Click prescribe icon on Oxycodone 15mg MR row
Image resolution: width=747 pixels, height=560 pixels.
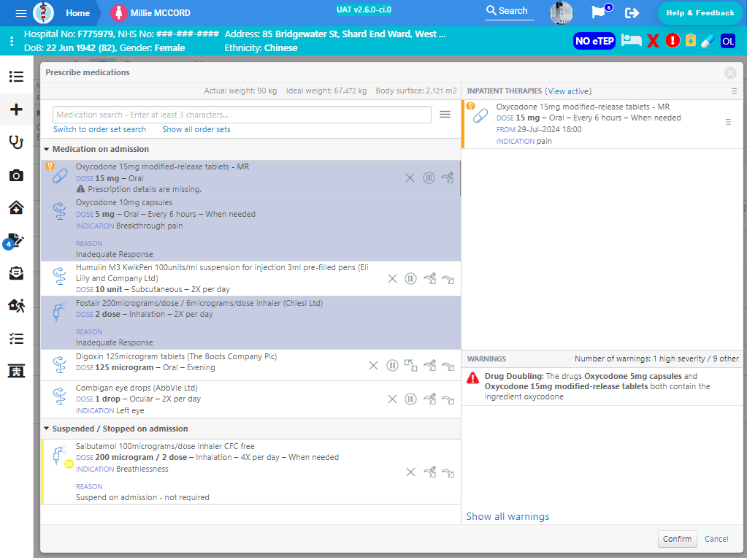448,178
